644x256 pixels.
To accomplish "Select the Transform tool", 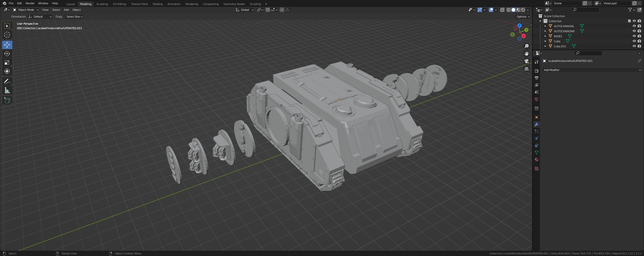I will coord(7,71).
